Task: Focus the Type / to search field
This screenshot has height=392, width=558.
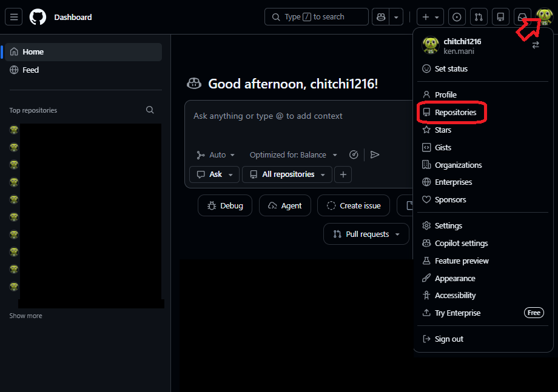Action: pyautogui.click(x=317, y=17)
